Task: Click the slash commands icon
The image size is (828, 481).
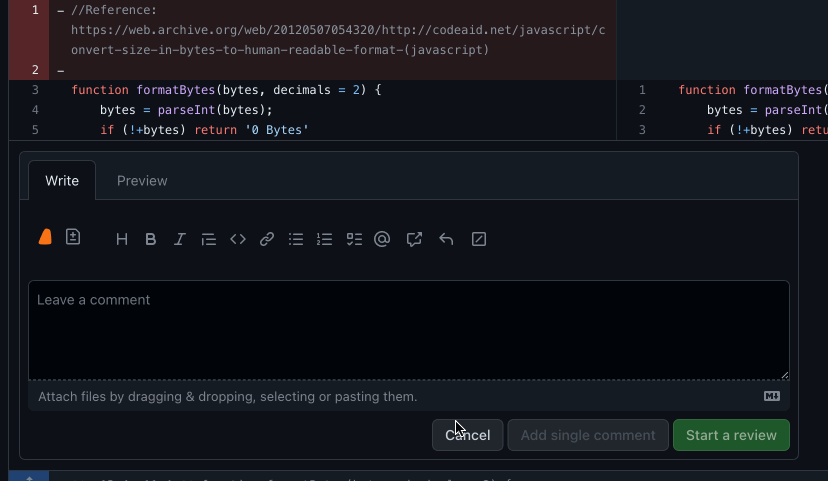Action: [x=479, y=239]
